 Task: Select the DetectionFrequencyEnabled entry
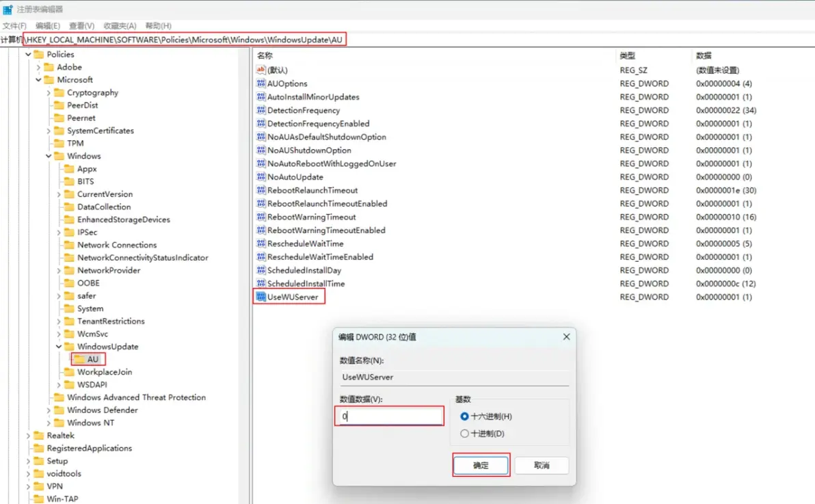click(x=318, y=124)
